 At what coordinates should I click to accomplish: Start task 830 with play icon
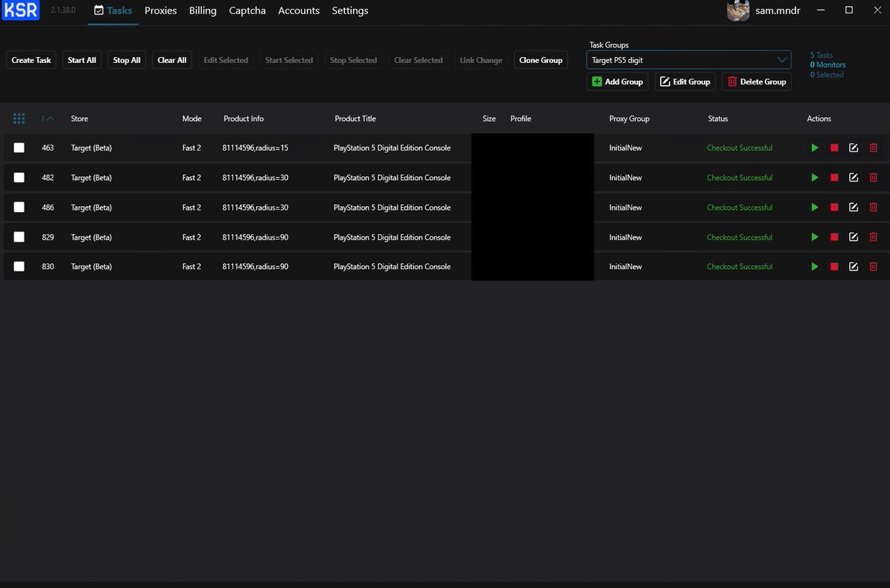pyautogui.click(x=815, y=266)
